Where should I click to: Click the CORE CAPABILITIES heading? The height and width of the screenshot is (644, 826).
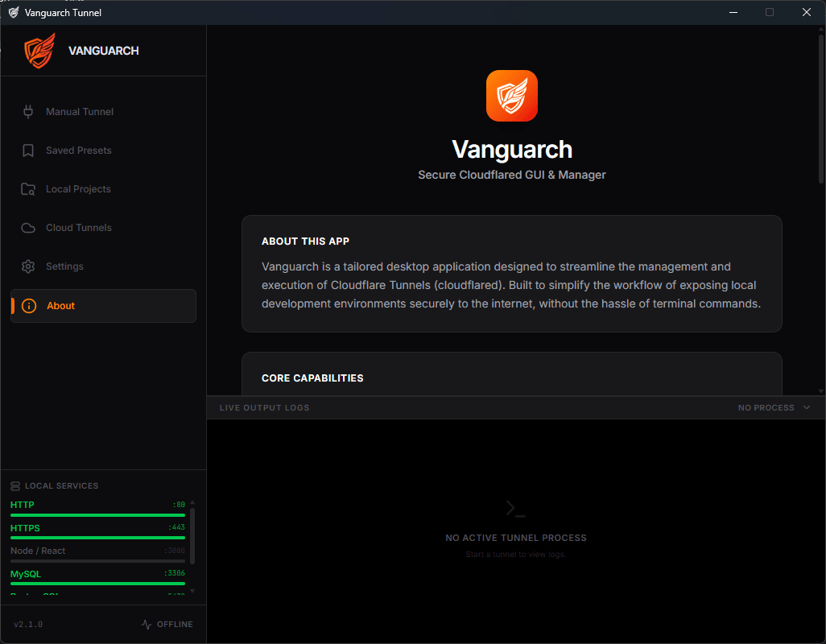point(312,378)
